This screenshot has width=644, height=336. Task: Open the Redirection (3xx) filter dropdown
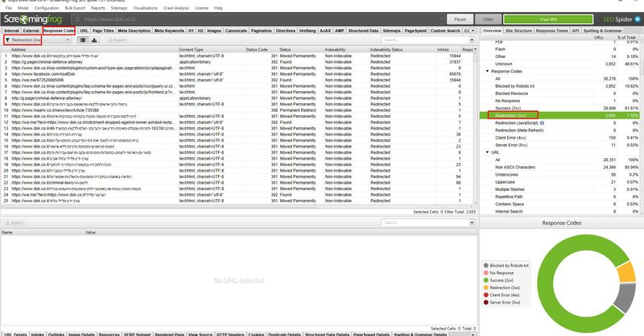[x=38, y=40]
